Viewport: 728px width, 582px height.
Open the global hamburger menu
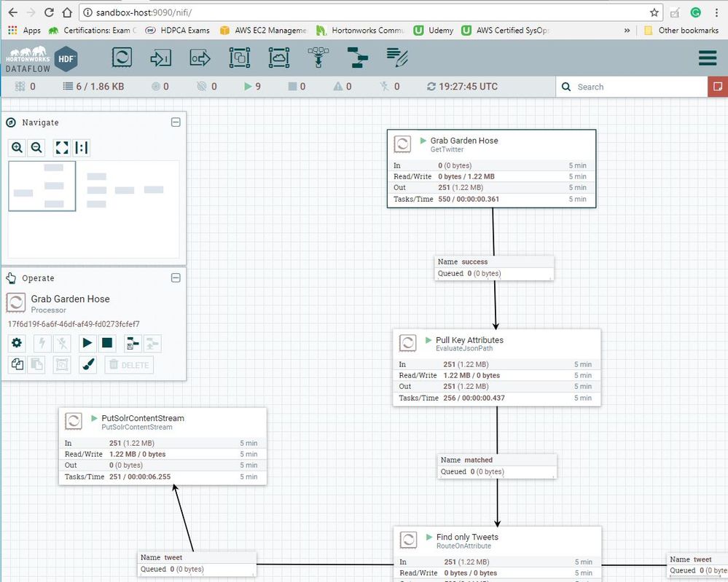coord(708,58)
